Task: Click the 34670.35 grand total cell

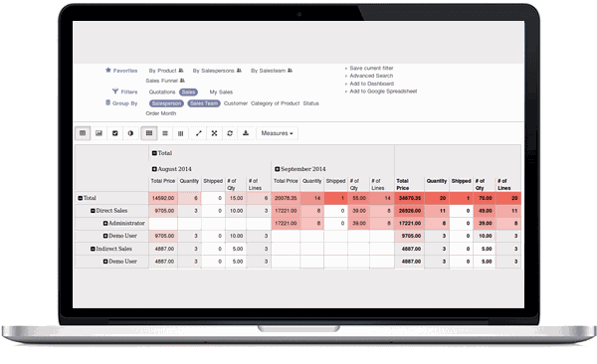Action: point(410,198)
